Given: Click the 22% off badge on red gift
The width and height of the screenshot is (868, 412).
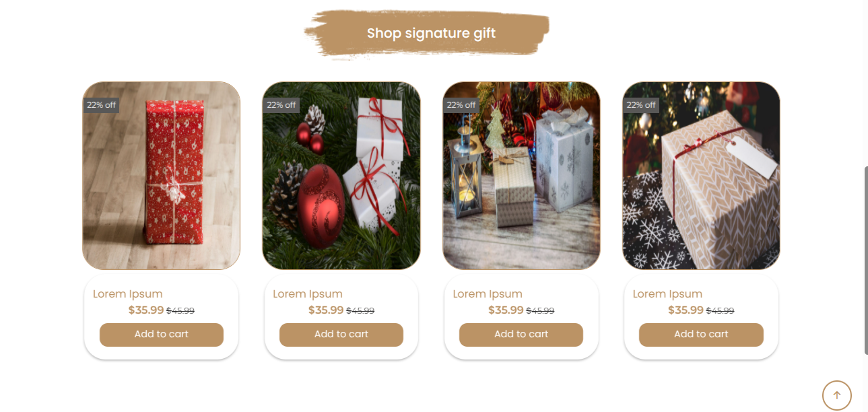Looking at the screenshot, I should coord(102,105).
